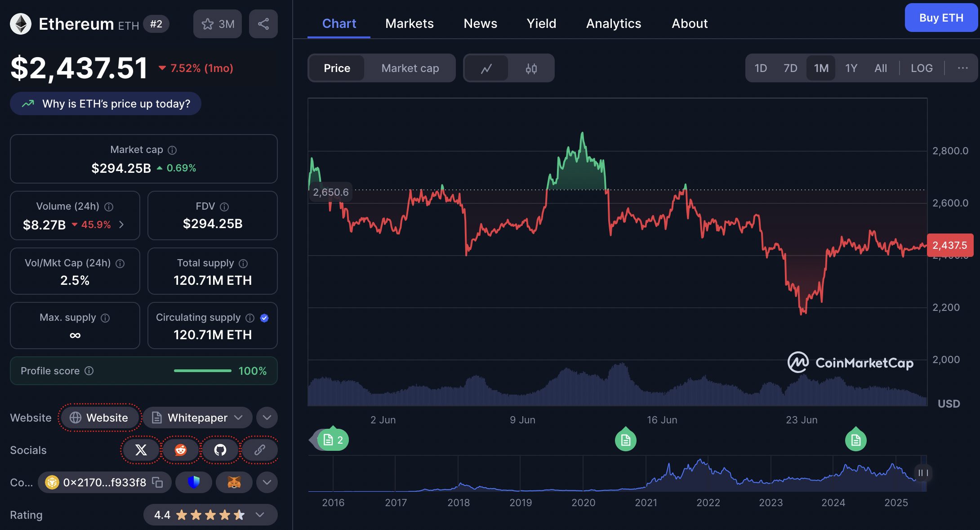Viewport: 980px width, 530px height.
Task: Click Why is ETH's price up today
Action: (106, 104)
